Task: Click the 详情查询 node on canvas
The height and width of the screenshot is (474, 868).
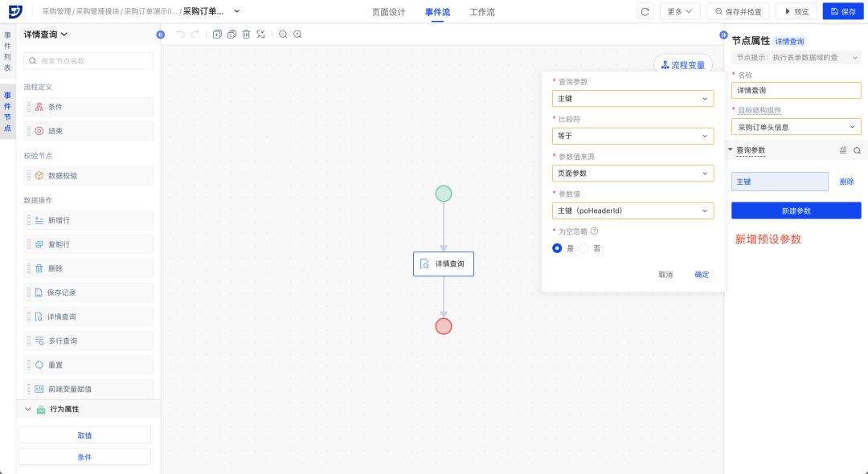Action: pos(444,264)
